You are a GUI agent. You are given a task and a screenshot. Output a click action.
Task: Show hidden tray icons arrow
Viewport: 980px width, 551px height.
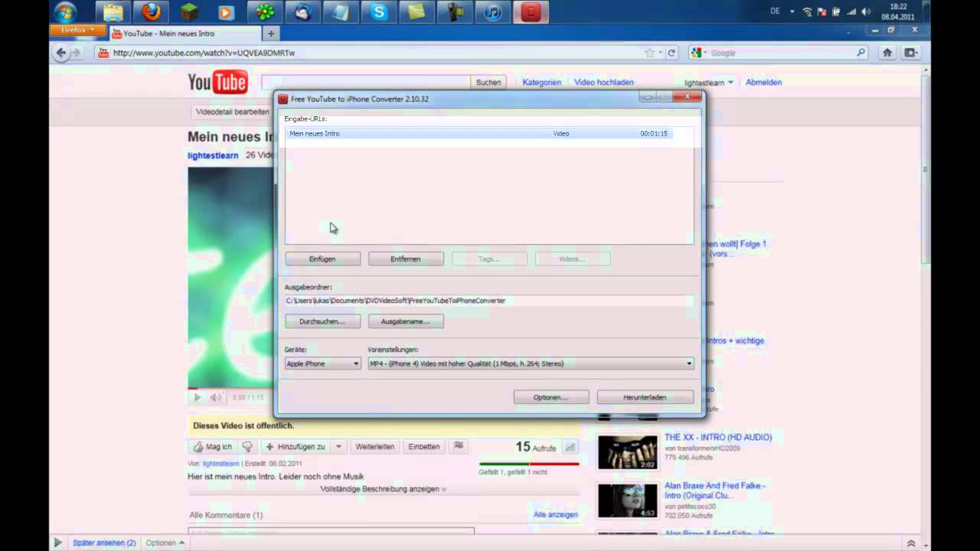[x=792, y=11]
